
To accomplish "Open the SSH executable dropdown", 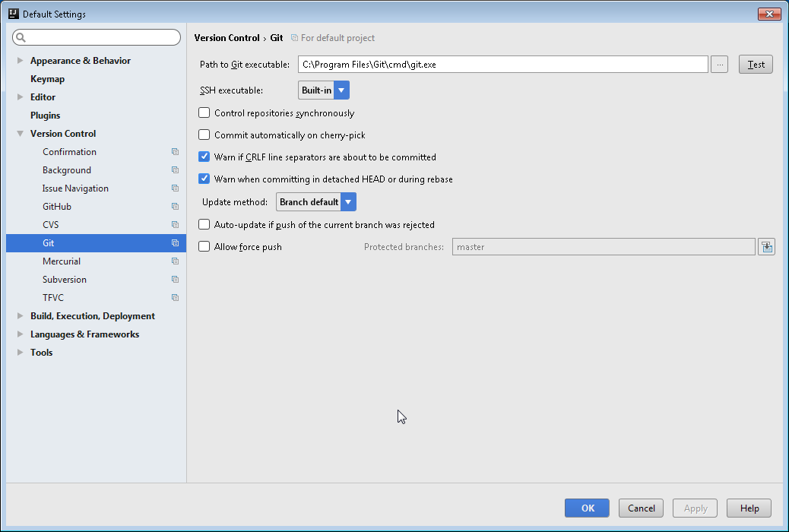I will [341, 90].
